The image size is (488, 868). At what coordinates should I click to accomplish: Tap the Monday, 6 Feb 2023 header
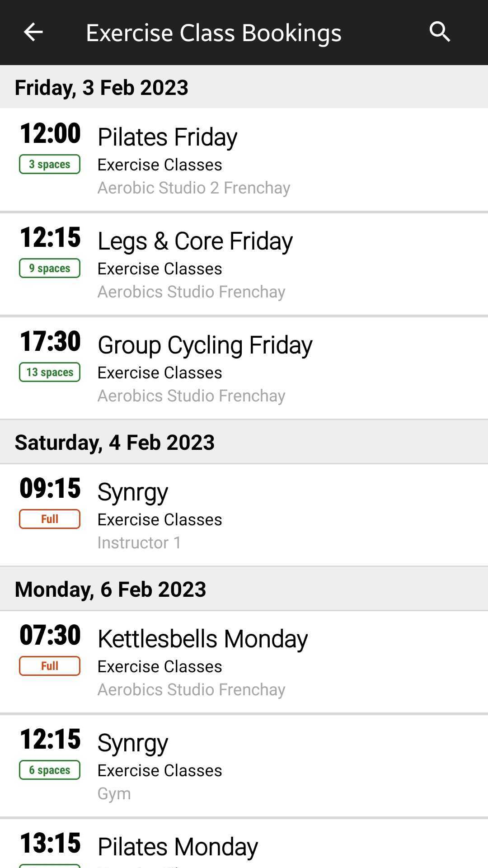click(x=110, y=589)
